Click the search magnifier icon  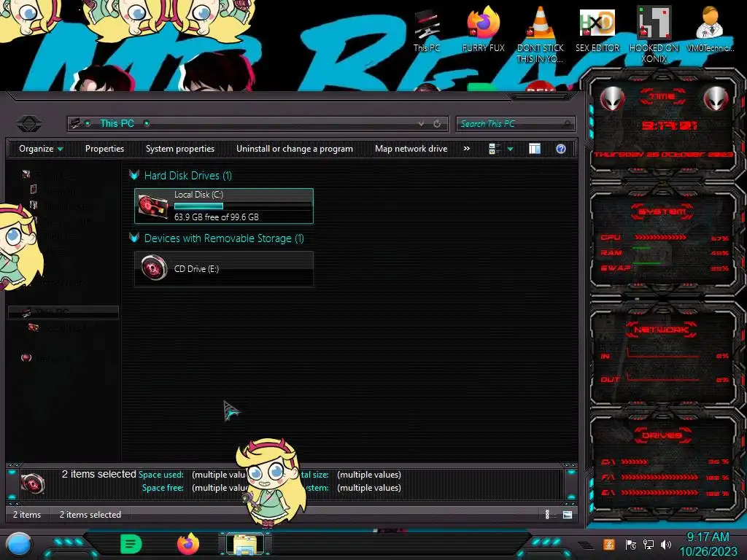click(566, 124)
